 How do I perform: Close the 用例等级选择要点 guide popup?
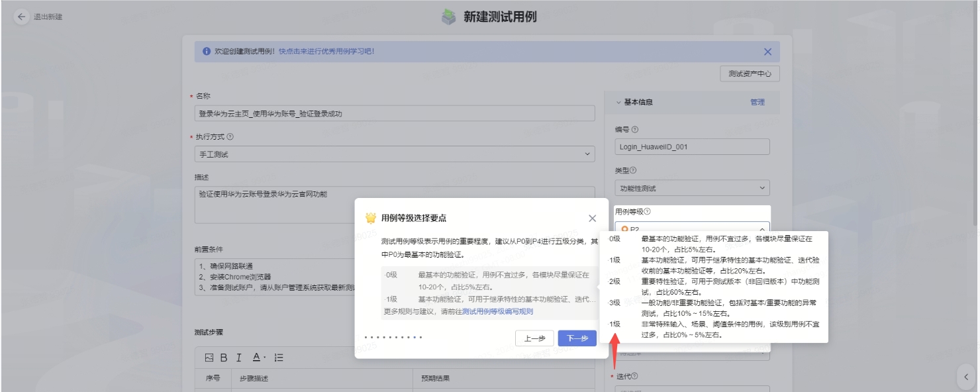(x=593, y=218)
